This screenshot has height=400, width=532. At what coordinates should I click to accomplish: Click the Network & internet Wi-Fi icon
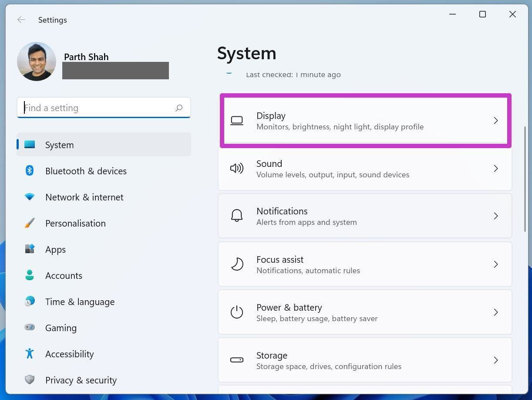click(x=30, y=197)
